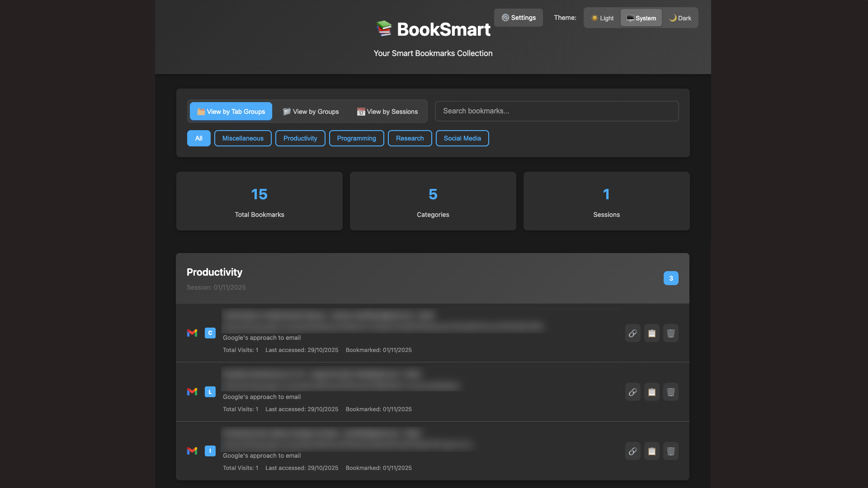Image resolution: width=868 pixels, height=488 pixels.
Task: Switch theme to Dark
Action: coord(680,18)
